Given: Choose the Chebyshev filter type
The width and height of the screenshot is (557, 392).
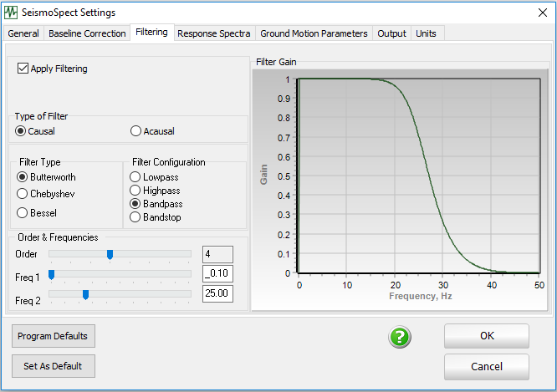Looking at the screenshot, I should [23, 193].
